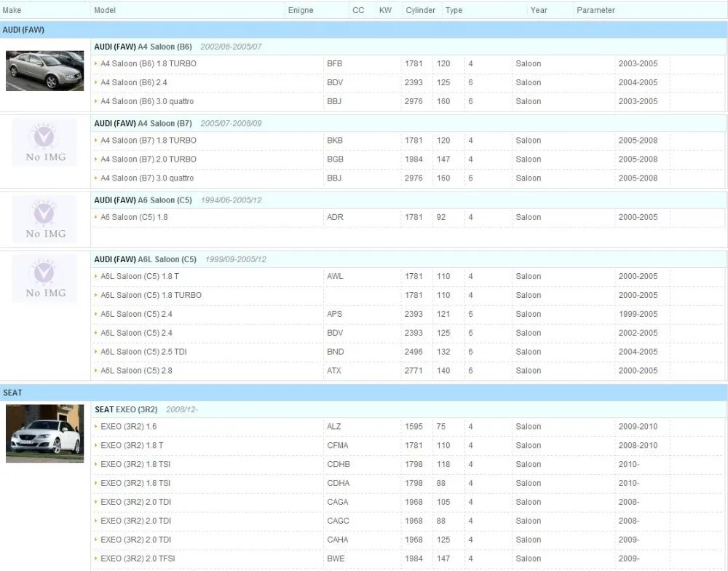Select the 2008/12- date text

(182, 409)
